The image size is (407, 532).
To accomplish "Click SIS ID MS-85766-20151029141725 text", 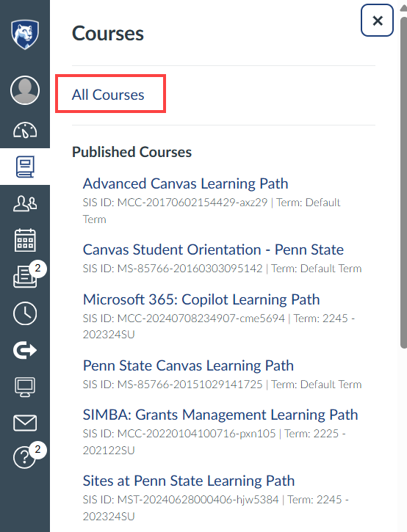I will [x=173, y=385].
